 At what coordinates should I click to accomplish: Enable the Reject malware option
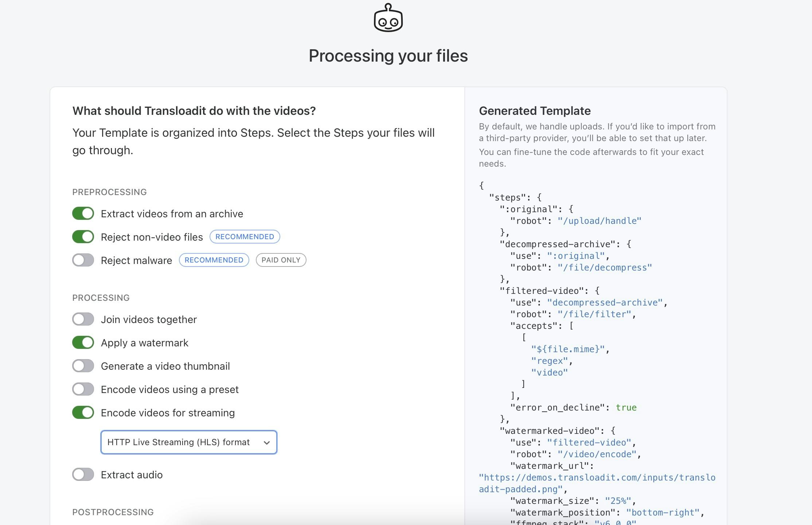[x=83, y=260]
